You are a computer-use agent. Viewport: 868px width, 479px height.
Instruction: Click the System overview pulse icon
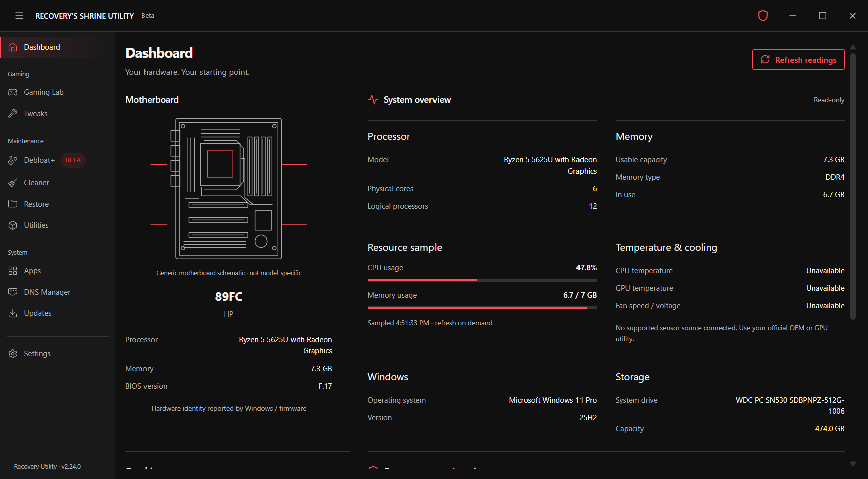click(x=373, y=100)
